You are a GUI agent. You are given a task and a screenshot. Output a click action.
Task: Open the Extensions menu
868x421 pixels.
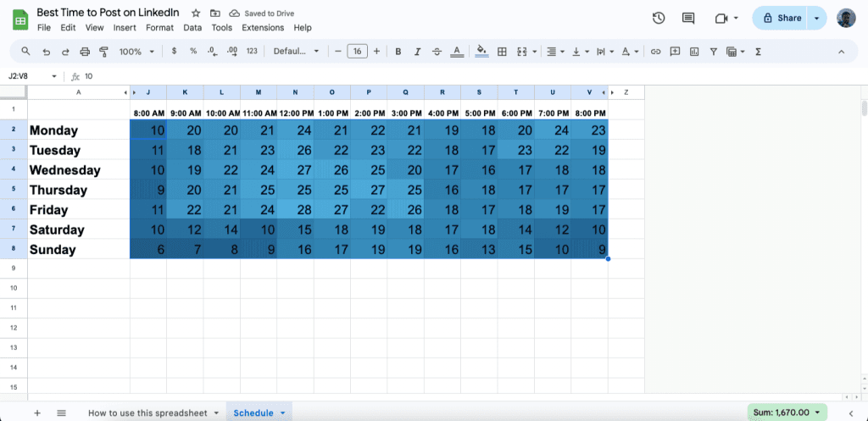pos(263,28)
